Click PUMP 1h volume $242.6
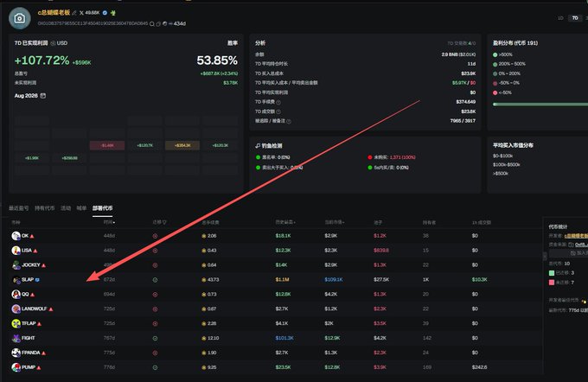Image resolution: width=588 pixels, height=382 pixels. 479,367
